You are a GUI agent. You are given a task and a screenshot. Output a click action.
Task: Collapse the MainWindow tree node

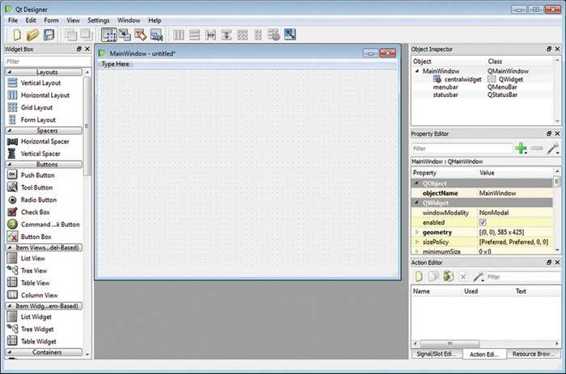[417, 71]
